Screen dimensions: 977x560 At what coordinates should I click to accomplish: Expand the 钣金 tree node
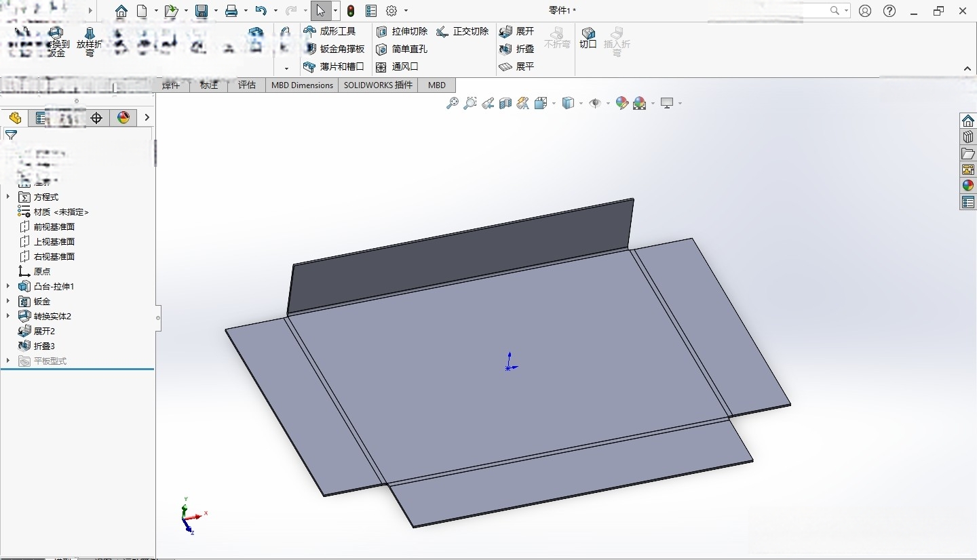click(x=8, y=301)
